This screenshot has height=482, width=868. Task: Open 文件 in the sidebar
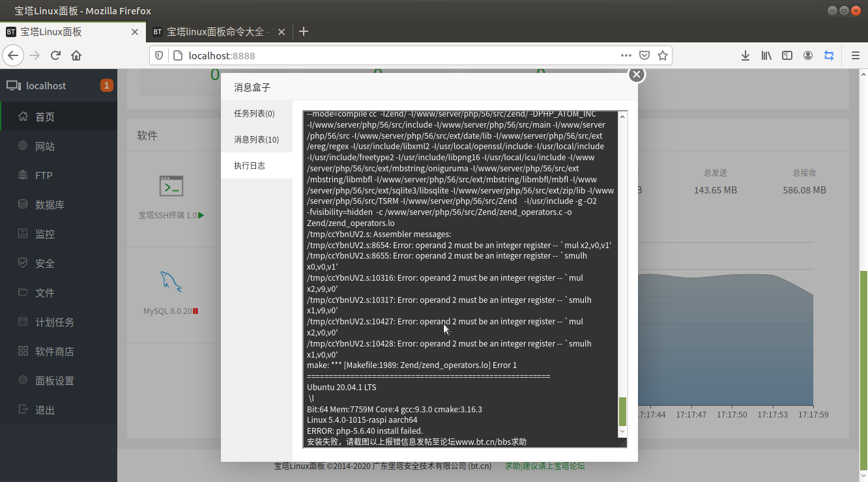click(59, 292)
